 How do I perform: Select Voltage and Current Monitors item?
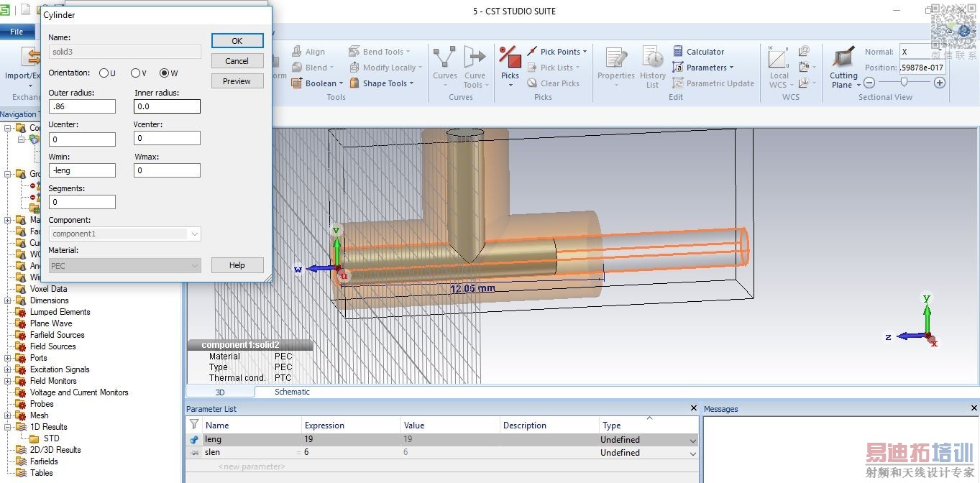[x=79, y=392]
